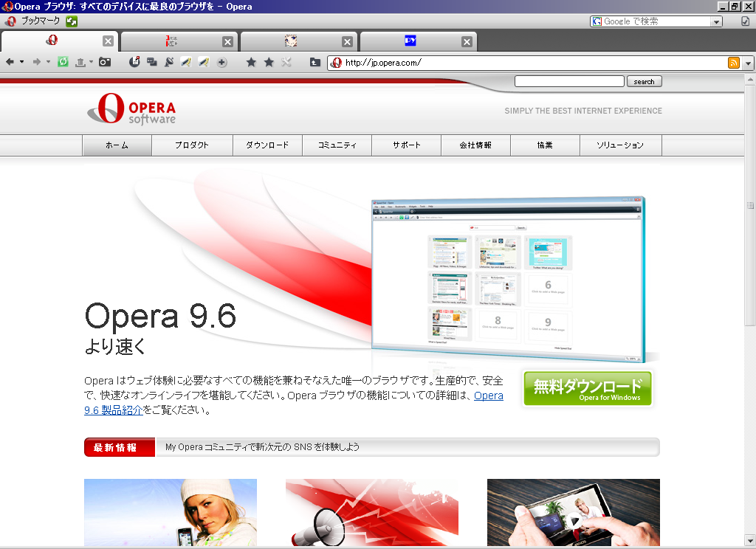Viewport: 756px width, 549px height.
Task: Click the Opera Software logo on page
Action: (x=131, y=109)
